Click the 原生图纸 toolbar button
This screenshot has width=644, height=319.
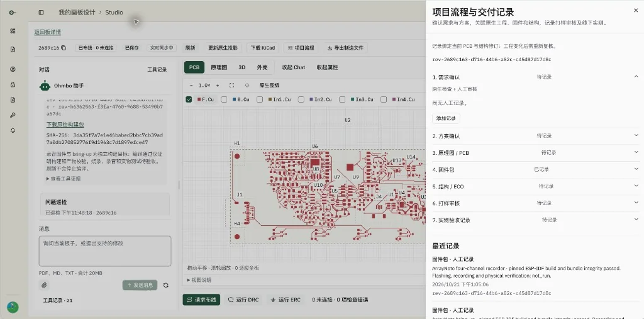coord(269,86)
